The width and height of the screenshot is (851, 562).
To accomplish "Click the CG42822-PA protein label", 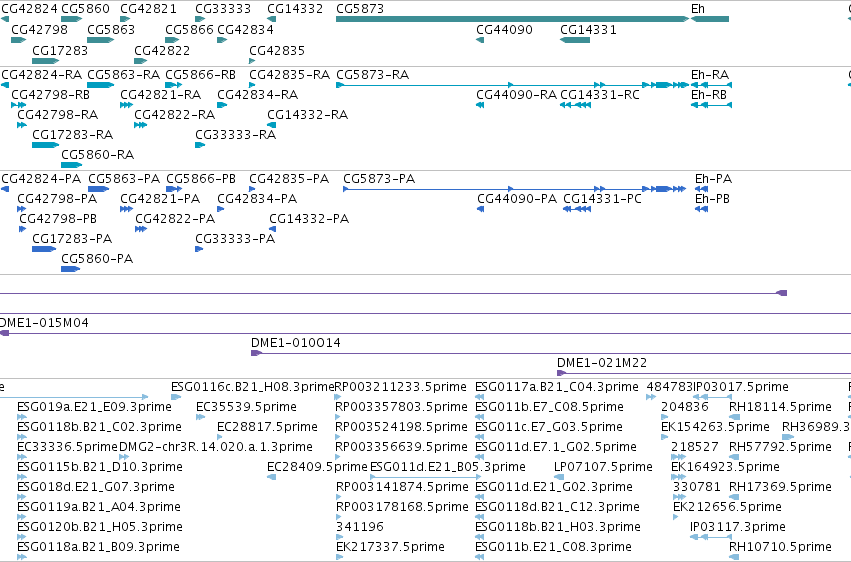I will coord(175,219).
